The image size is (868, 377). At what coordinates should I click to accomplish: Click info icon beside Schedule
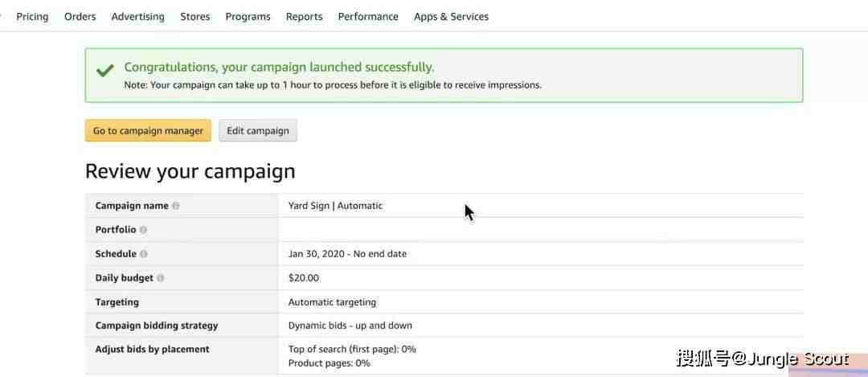[x=144, y=254]
